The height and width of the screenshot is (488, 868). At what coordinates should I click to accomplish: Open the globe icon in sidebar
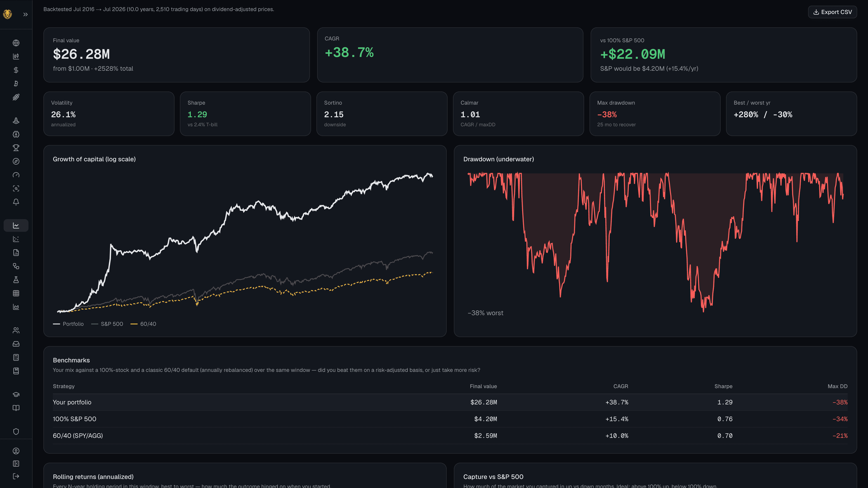[x=16, y=43]
